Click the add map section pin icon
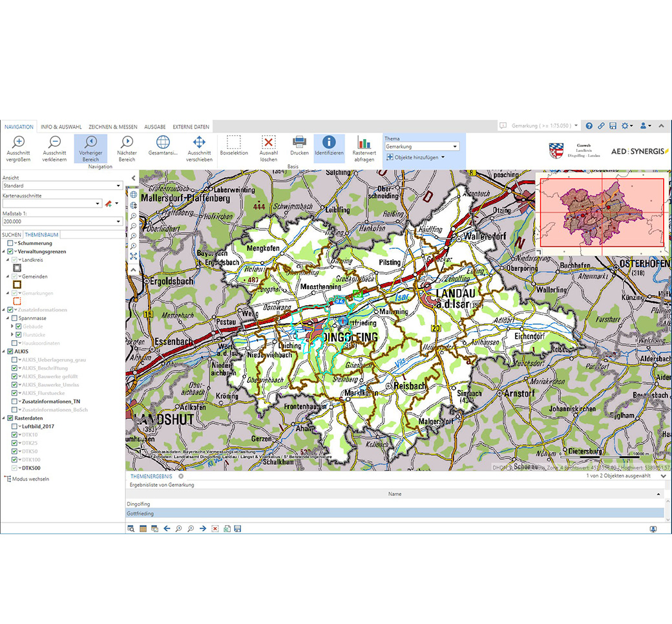The height and width of the screenshot is (624, 672). click(109, 204)
